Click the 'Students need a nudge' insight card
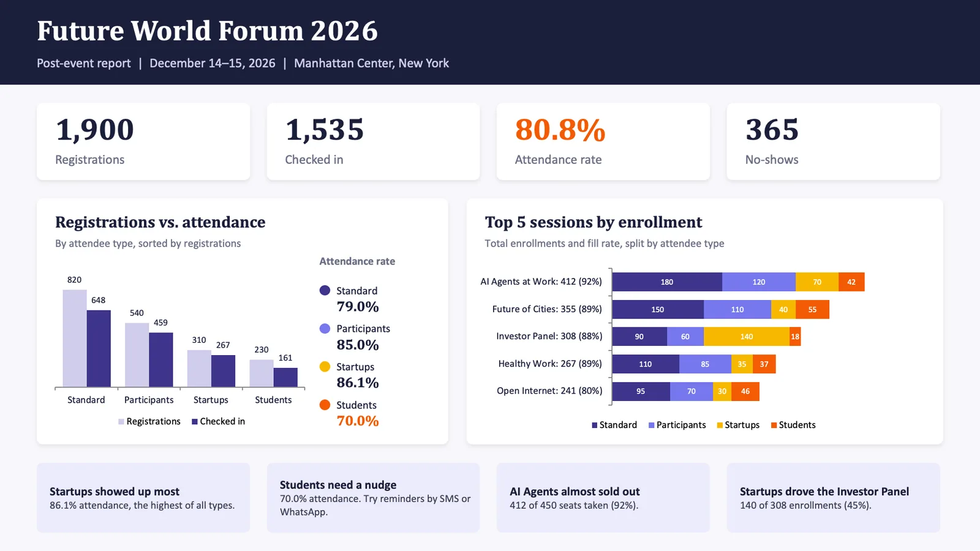 tap(373, 498)
